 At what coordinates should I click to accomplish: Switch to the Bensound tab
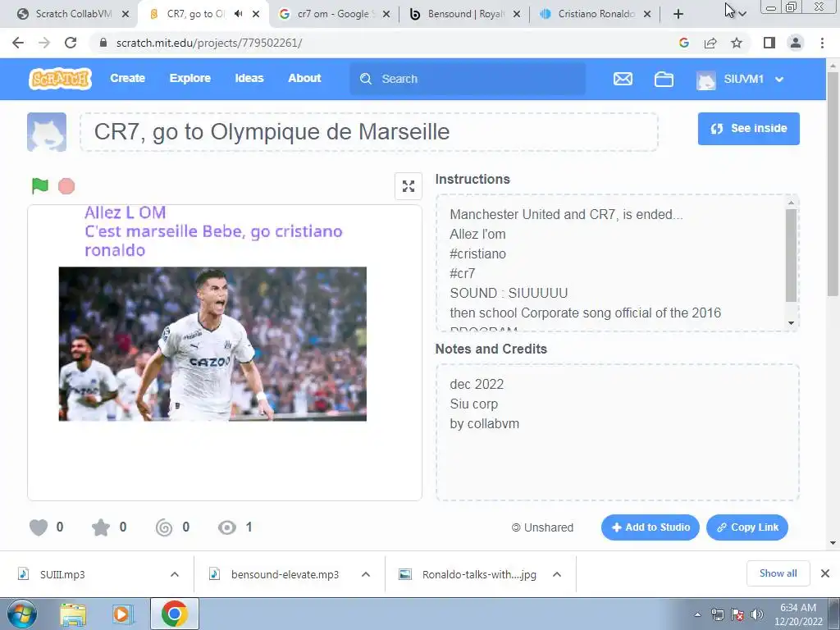pos(466,14)
